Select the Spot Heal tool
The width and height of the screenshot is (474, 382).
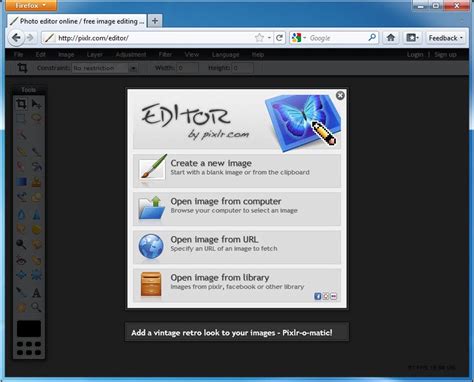36,260
